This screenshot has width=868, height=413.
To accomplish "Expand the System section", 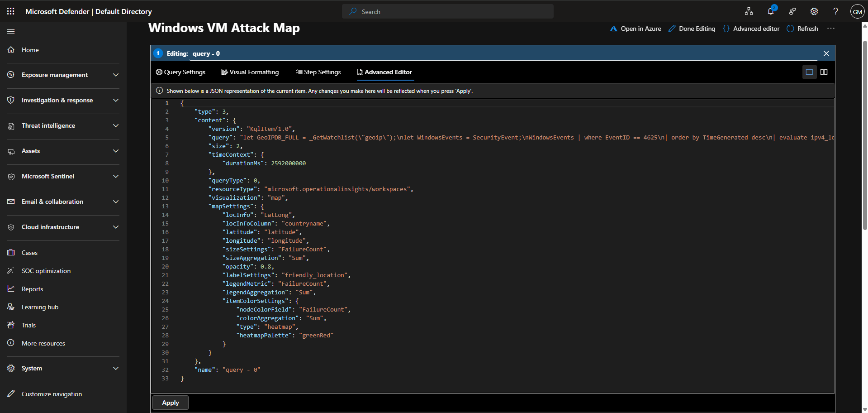I will click(x=116, y=368).
